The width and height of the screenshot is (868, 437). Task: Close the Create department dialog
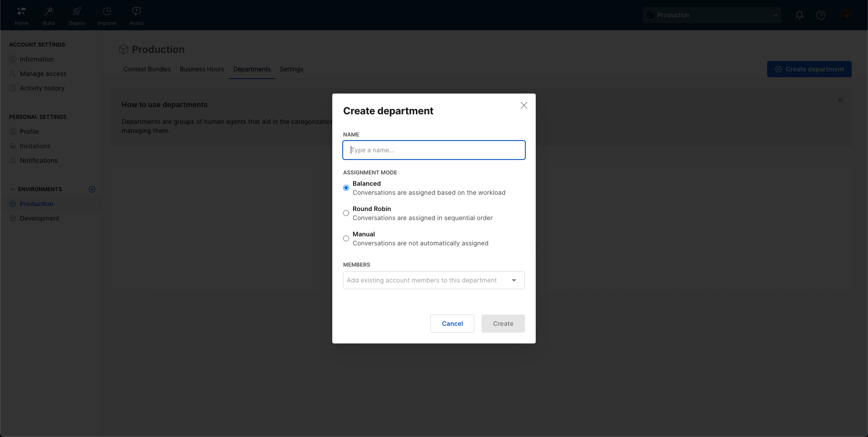[524, 105]
